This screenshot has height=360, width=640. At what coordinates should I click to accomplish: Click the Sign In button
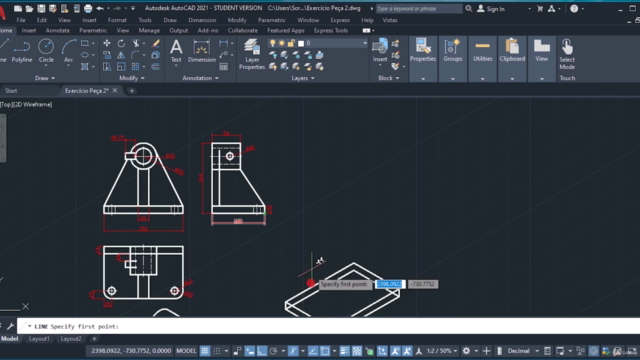click(491, 9)
